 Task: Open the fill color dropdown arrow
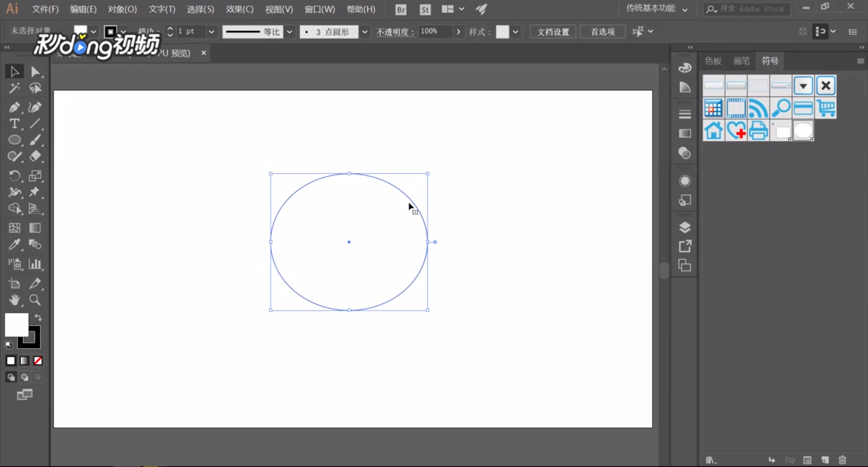(93, 32)
